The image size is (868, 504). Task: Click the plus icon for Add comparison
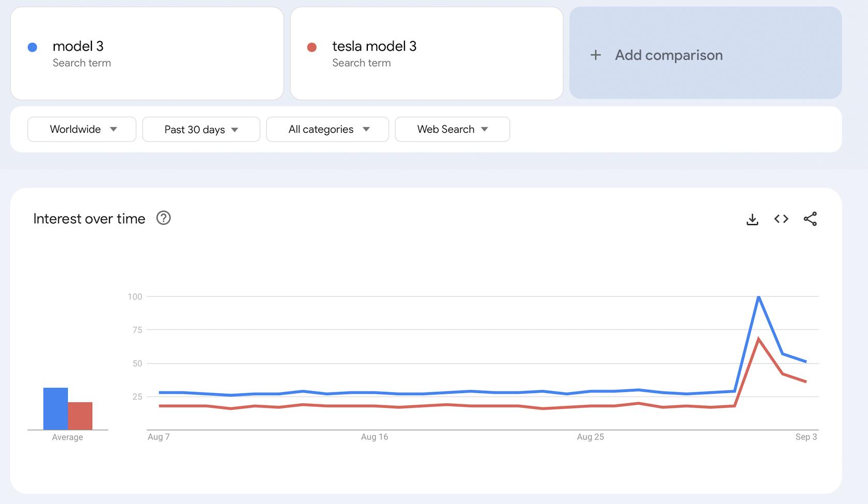coord(596,55)
